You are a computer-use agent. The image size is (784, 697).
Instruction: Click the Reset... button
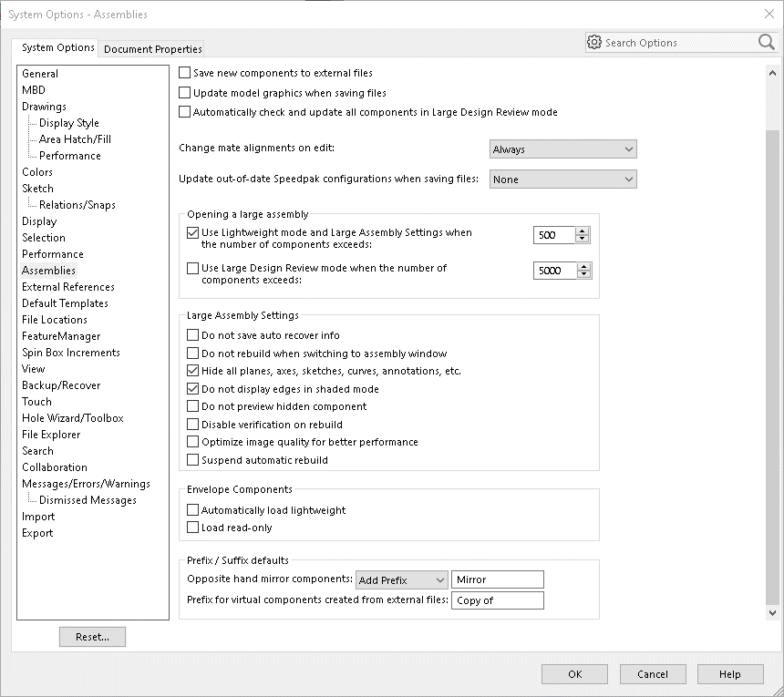coord(92,637)
